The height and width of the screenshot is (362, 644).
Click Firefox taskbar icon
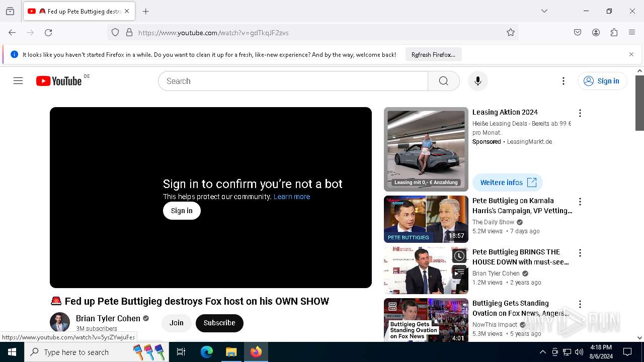point(256,352)
